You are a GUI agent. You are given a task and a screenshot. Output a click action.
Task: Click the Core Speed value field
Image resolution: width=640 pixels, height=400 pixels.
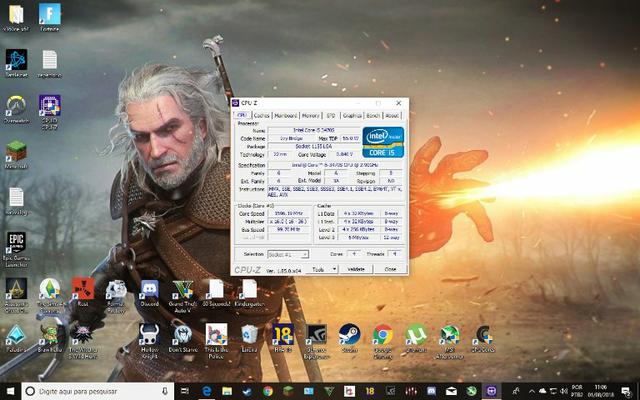click(289, 213)
